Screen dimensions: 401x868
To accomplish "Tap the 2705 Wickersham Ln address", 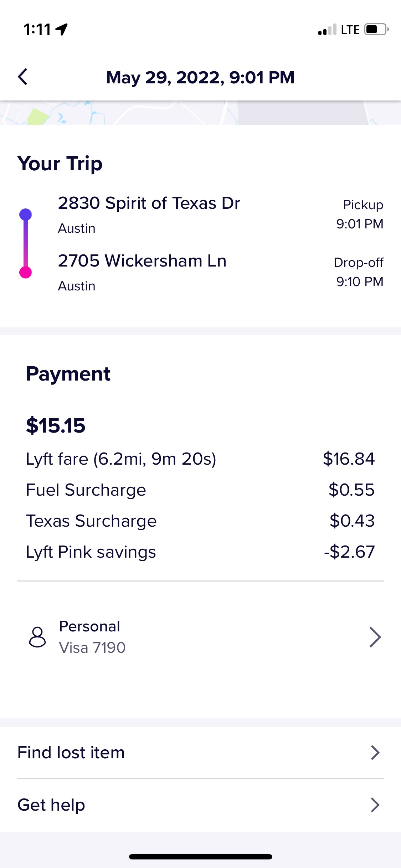I will coord(142,261).
